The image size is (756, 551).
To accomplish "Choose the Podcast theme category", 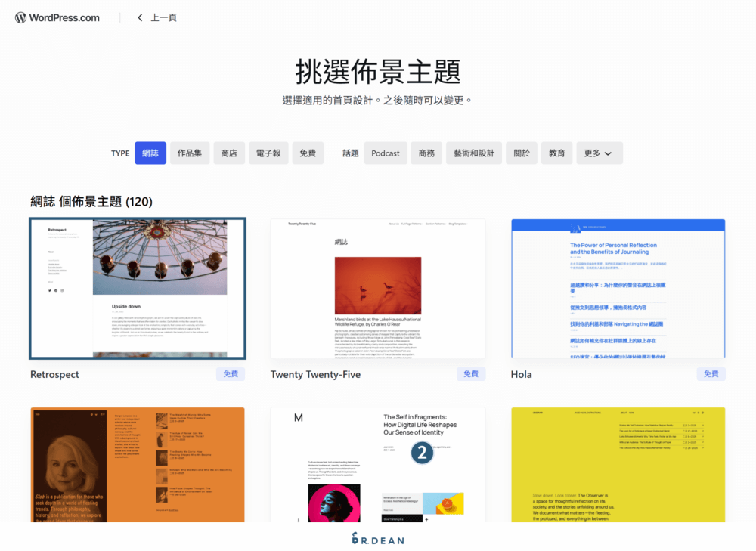I will [386, 153].
